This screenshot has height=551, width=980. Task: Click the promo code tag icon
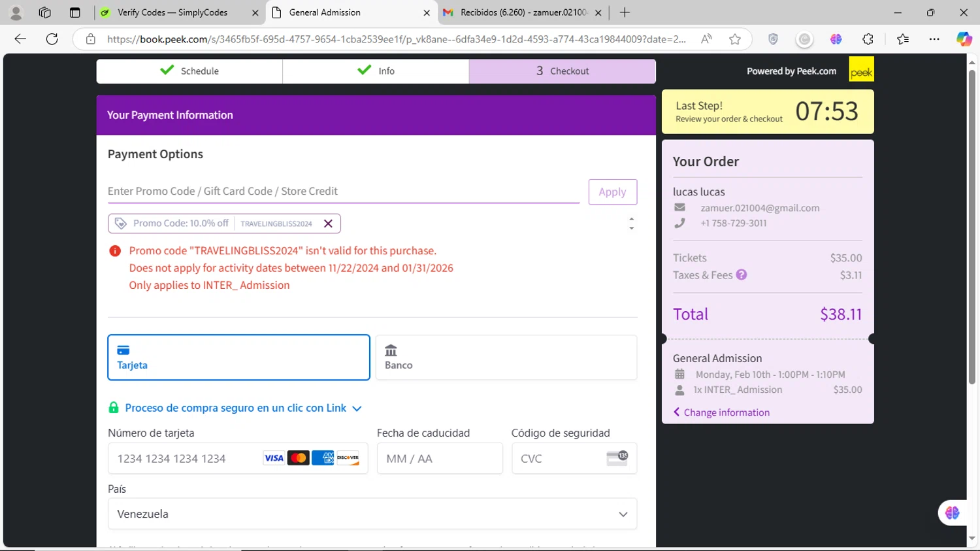pyautogui.click(x=120, y=224)
